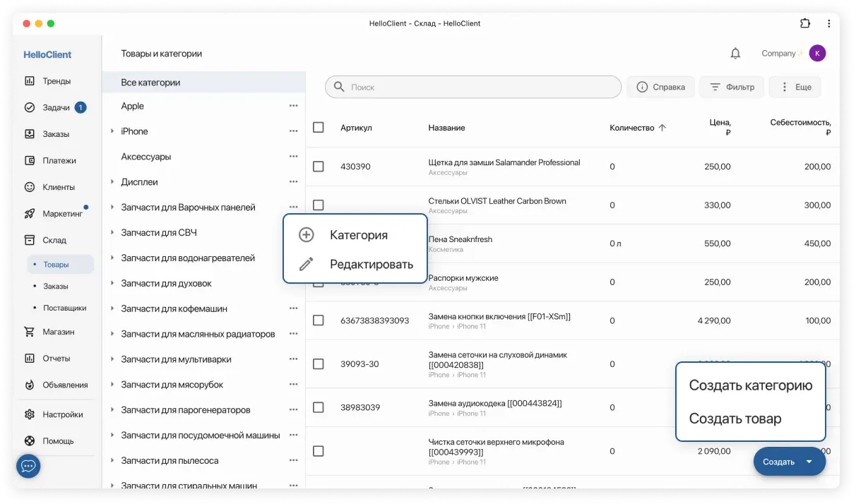Click the browser extensions puzzle icon
Image resolution: width=856 pixels, height=504 pixels.
click(805, 23)
